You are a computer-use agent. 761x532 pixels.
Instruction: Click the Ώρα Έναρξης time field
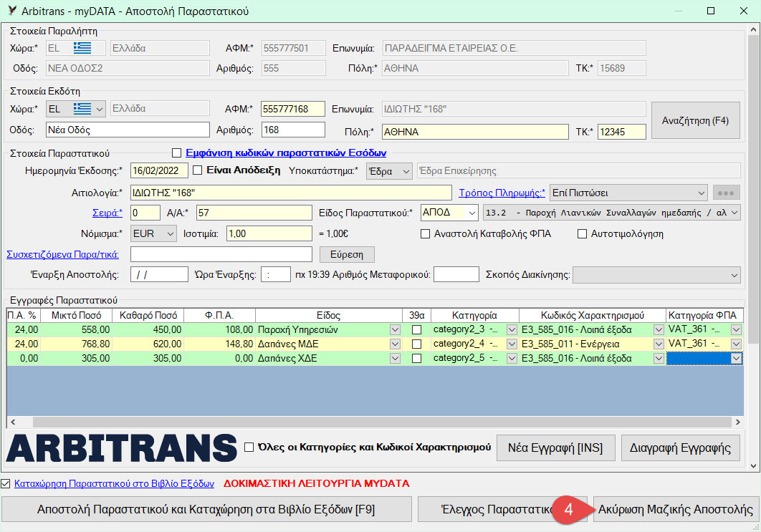coord(276,274)
